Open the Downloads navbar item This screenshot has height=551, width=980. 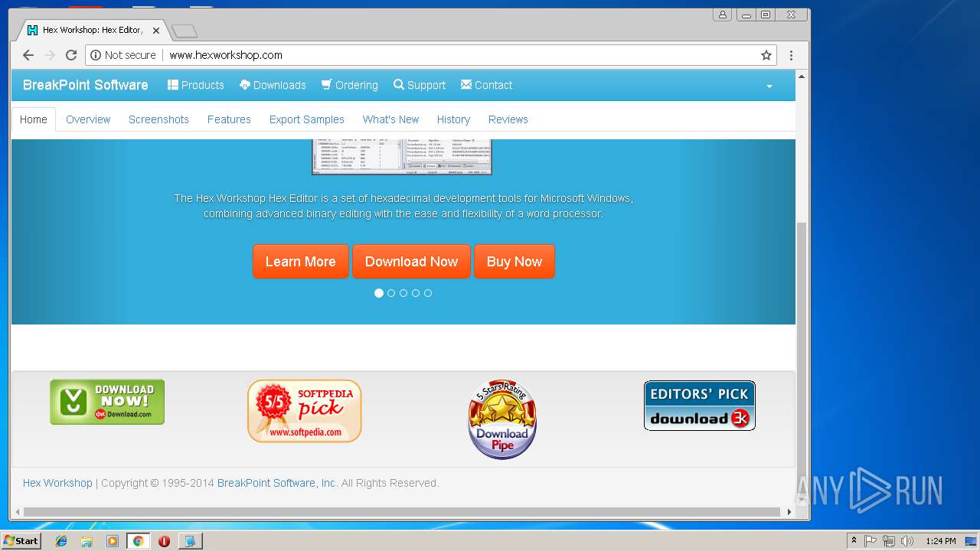[x=273, y=85]
